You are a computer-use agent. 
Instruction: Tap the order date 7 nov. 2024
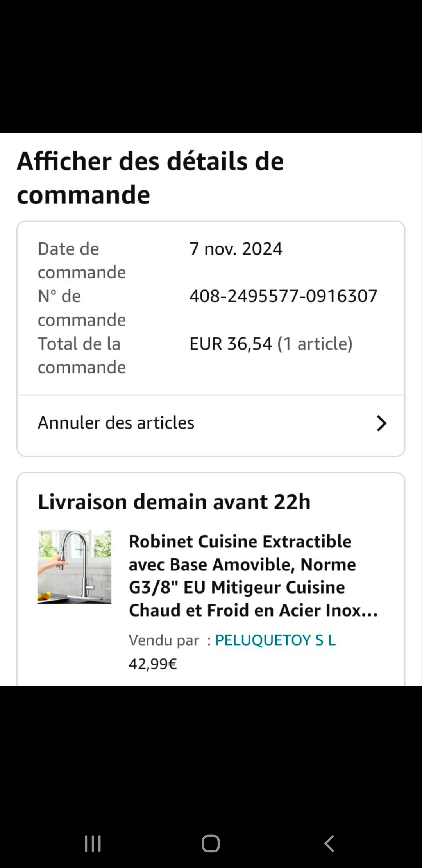[x=236, y=249]
